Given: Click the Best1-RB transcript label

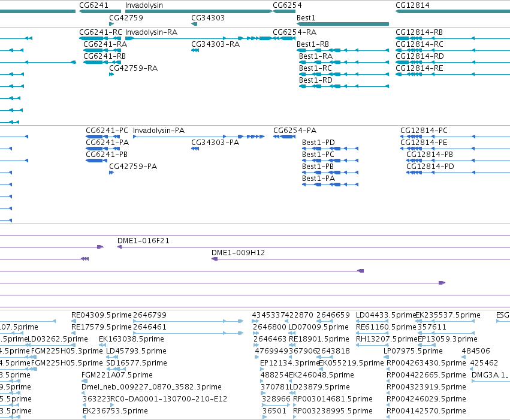Looking at the screenshot, I should point(313,44).
